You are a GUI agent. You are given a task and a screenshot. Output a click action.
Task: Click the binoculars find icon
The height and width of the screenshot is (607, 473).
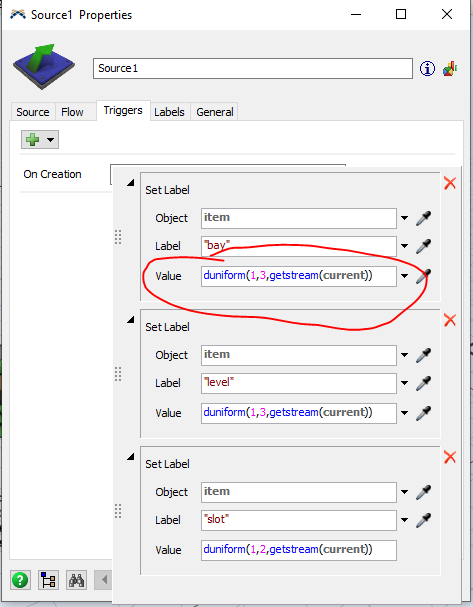pos(76,580)
